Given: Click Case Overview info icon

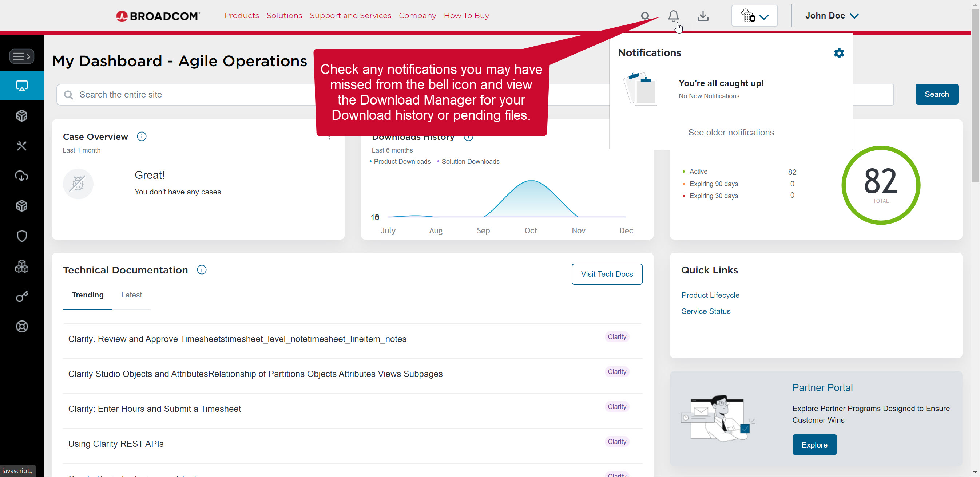Looking at the screenshot, I should click(142, 137).
